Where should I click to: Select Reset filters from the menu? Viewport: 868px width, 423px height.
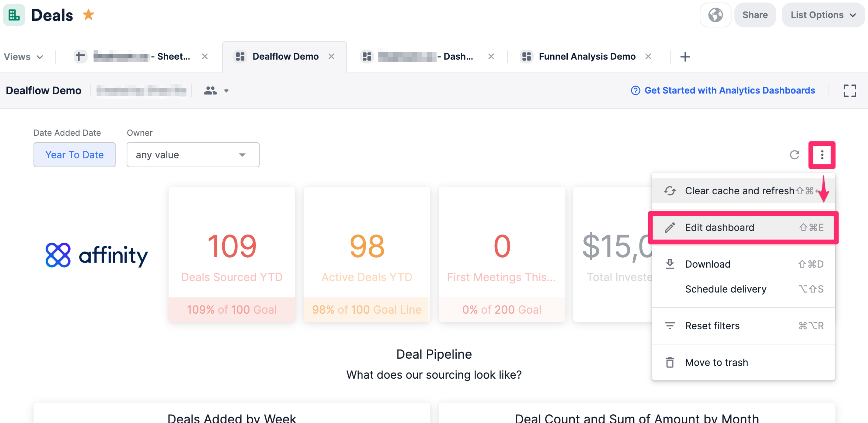(712, 326)
